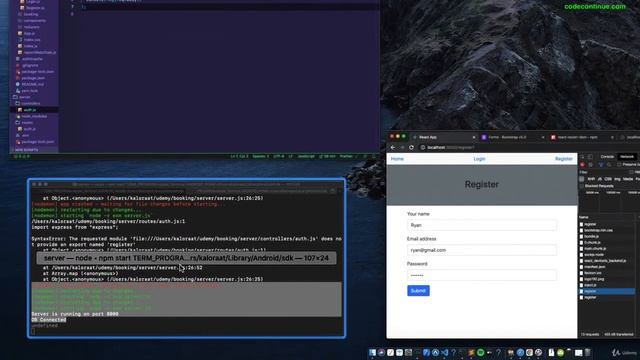Image resolution: width=640 pixels, height=360 pixels.
Task: Toggle the Blocked Requests checkbox
Action: tap(582, 186)
